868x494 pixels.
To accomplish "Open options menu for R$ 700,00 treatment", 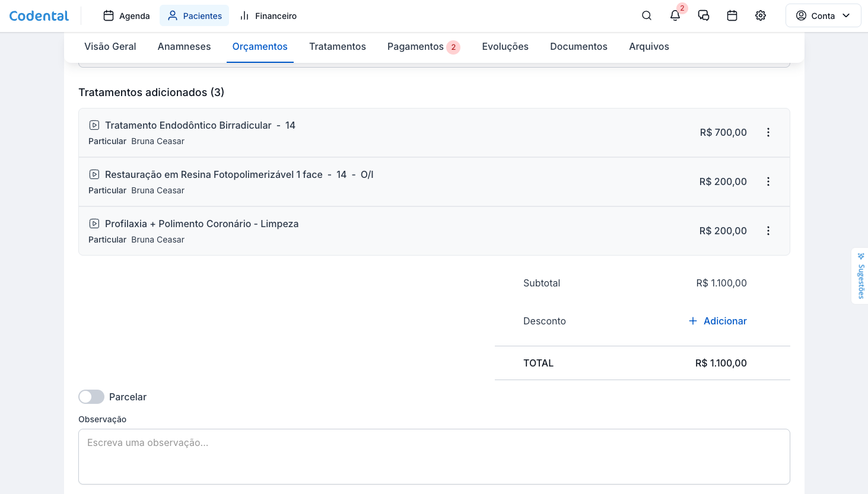I will coord(768,132).
